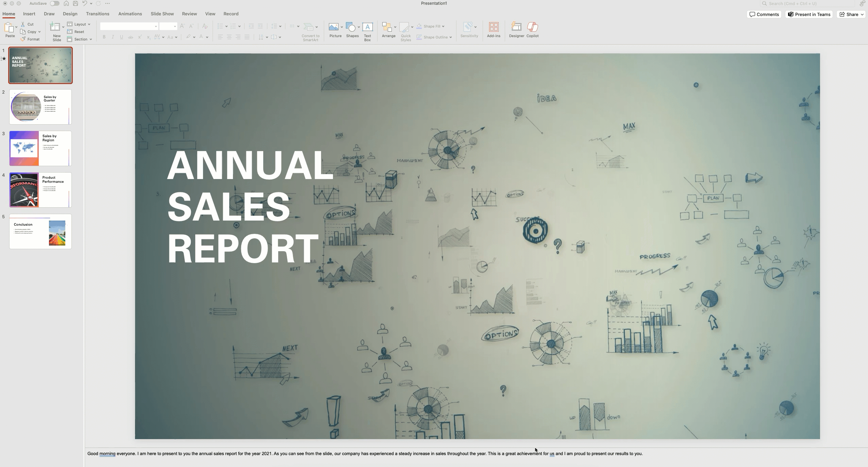Screen dimensions: 868x467
Task: Toggle Bold formatting
Action: pyautogui.click(x=104, y=37)
